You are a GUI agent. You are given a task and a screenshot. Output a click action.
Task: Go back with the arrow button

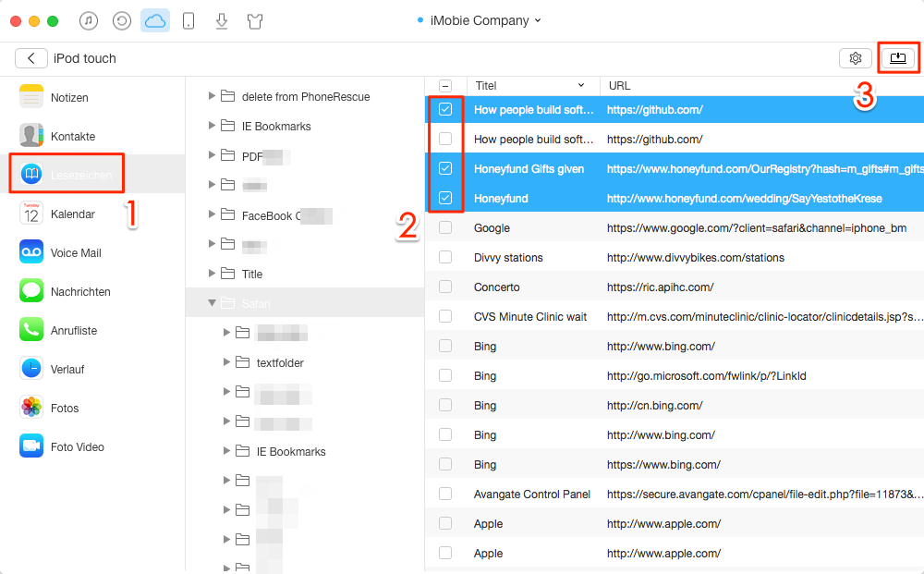[31, 58]
